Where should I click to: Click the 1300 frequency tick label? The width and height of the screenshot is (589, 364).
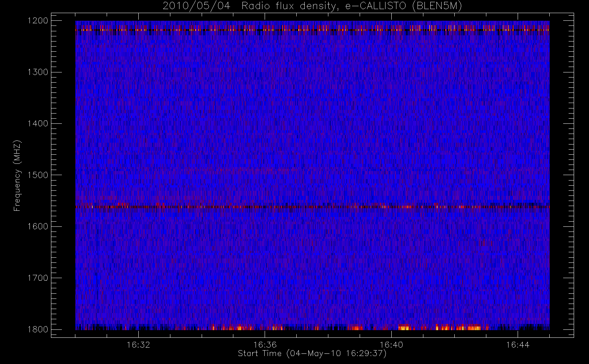[38, 72]
